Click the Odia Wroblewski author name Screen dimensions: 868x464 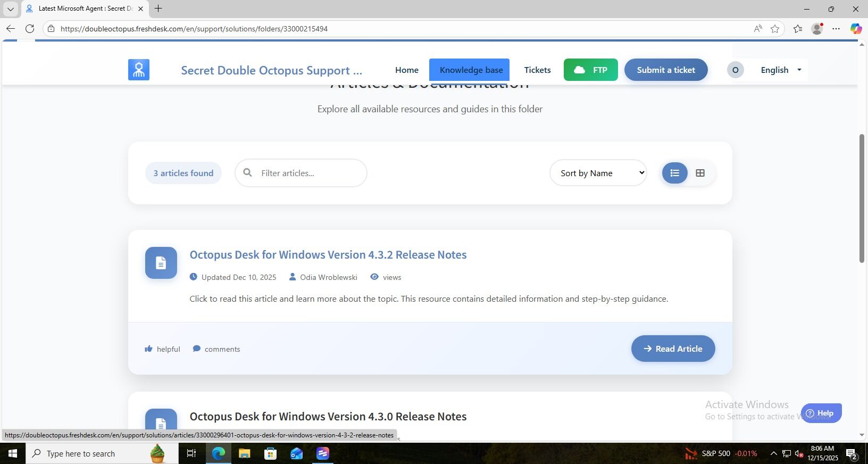(x=329, y=277)
